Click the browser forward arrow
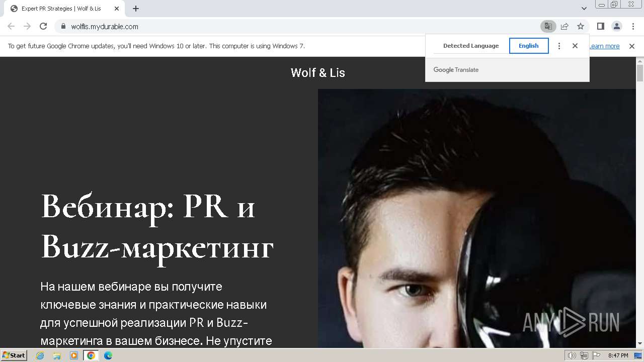Image resolution: width=644 pixels, height=362 pixels. click(27, 26)
